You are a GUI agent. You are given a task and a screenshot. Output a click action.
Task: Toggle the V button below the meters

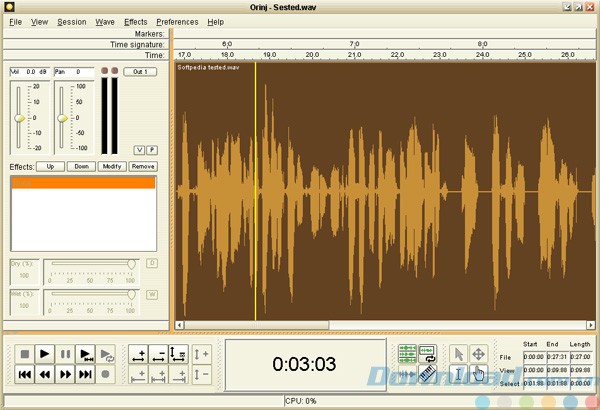[139, 149]
